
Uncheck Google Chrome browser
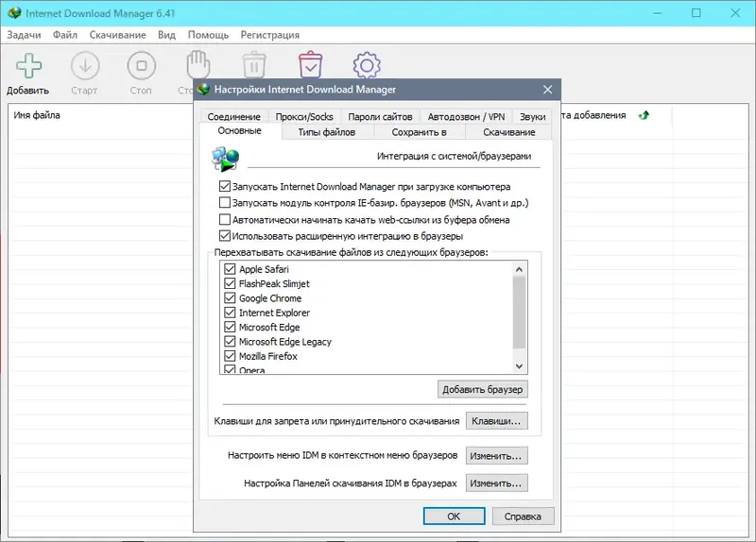pos(230,297)
